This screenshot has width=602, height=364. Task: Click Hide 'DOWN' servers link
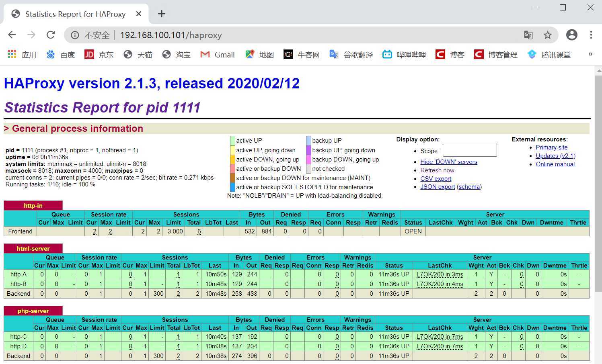[x=449, y=162]
